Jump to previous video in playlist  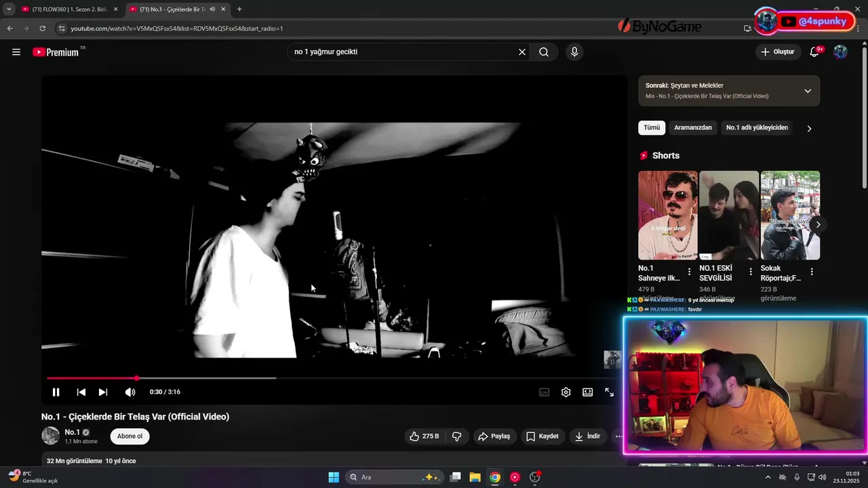click(81, 392)
